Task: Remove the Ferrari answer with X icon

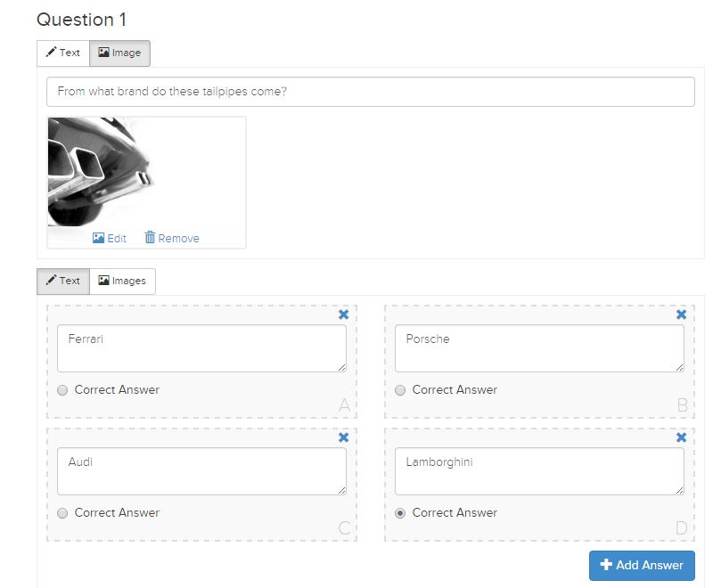Action: pyautogui.click(x=343, y=314)
